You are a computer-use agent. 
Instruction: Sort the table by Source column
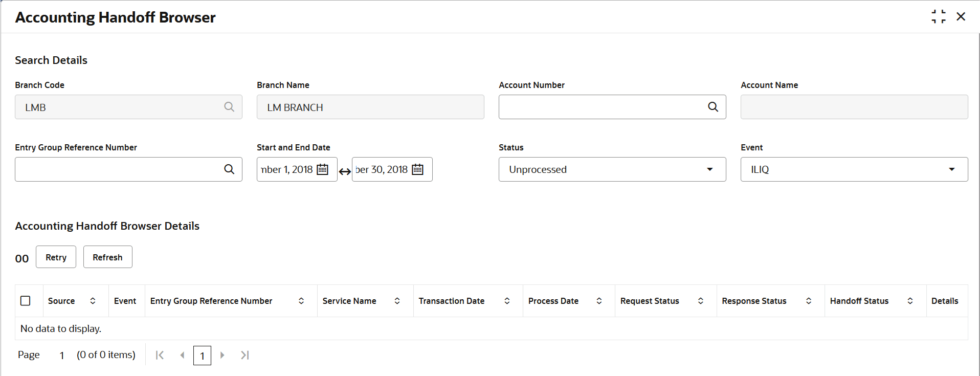click(x=93, y=301)
